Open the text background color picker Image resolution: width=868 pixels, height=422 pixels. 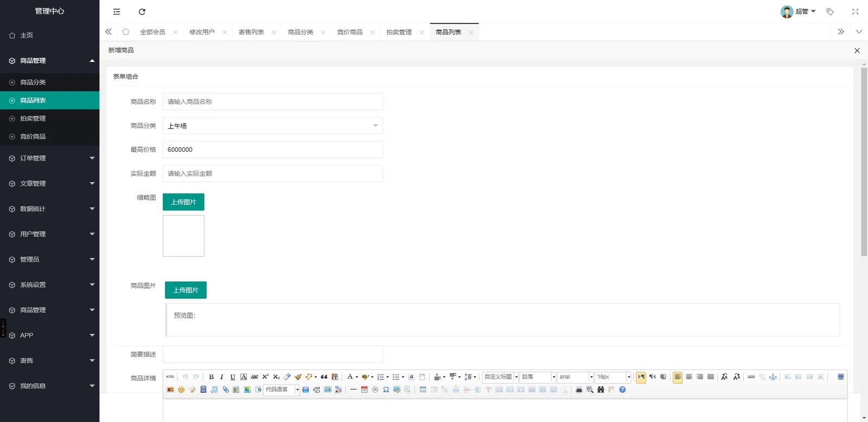click(x=366, y=377)
